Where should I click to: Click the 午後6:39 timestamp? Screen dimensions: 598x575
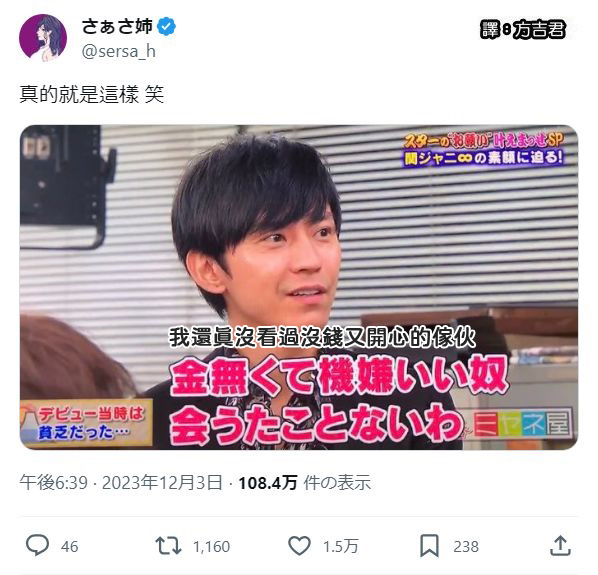point(54,483)
